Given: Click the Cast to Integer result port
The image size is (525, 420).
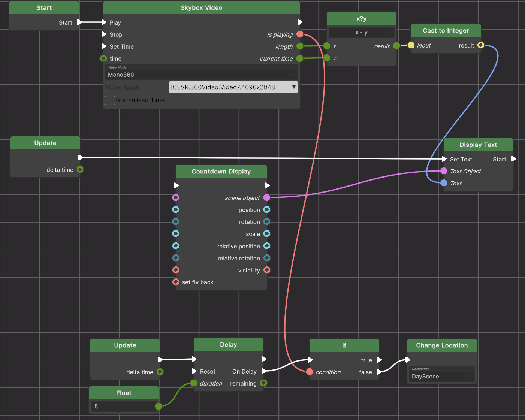Looking at the screenshot, I should (x=481, y=45).
